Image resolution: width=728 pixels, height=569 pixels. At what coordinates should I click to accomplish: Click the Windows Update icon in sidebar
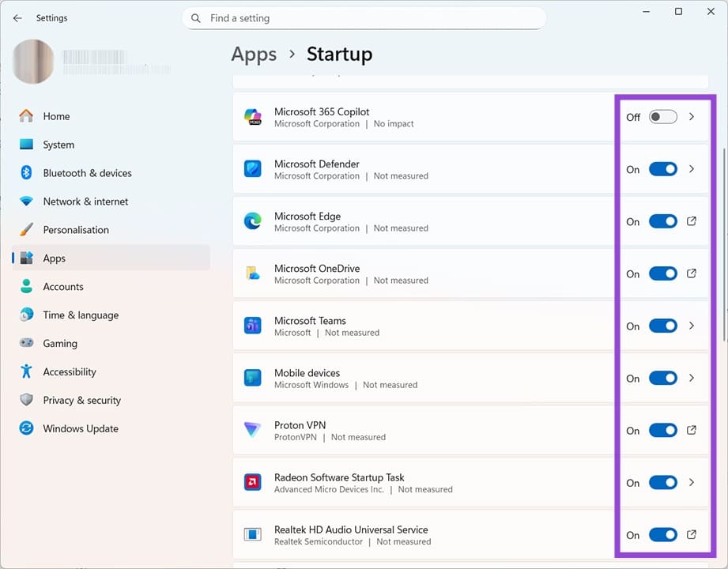pyautogui.click(x=25, y=428)
